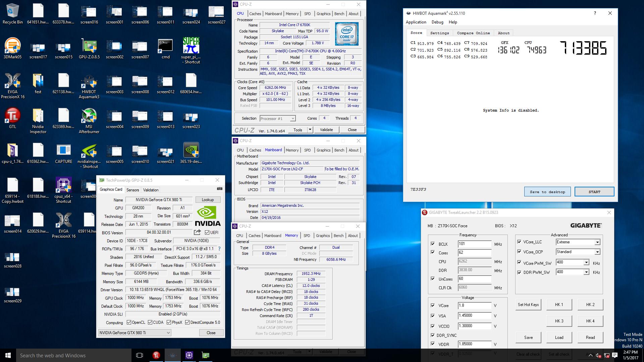This screenshot has height=362, width=644.
Task: Click the Lookup button in GPU-Z
Action: tap(208, 199)
